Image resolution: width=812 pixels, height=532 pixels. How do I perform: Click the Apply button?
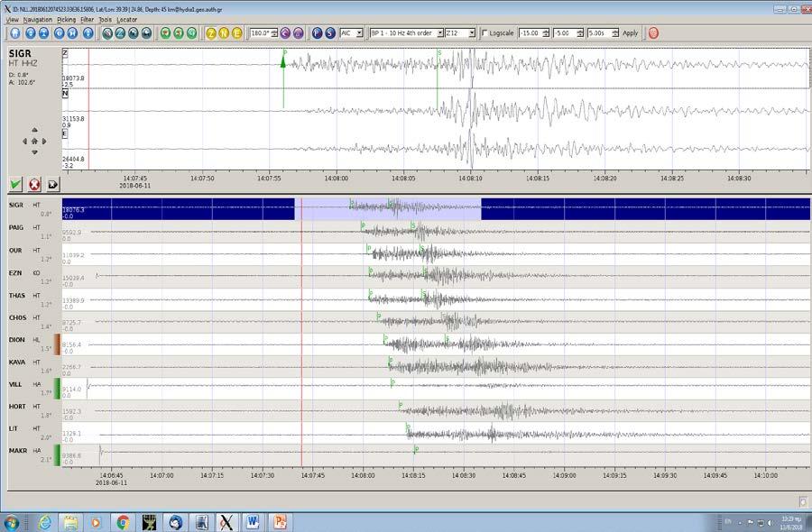[631, 33]
